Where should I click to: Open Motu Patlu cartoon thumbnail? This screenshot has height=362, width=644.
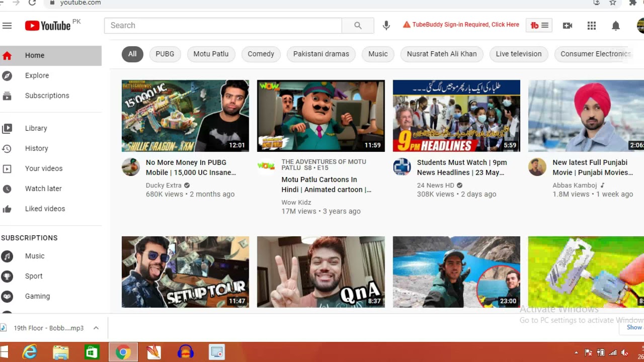[x=321, y=116]
